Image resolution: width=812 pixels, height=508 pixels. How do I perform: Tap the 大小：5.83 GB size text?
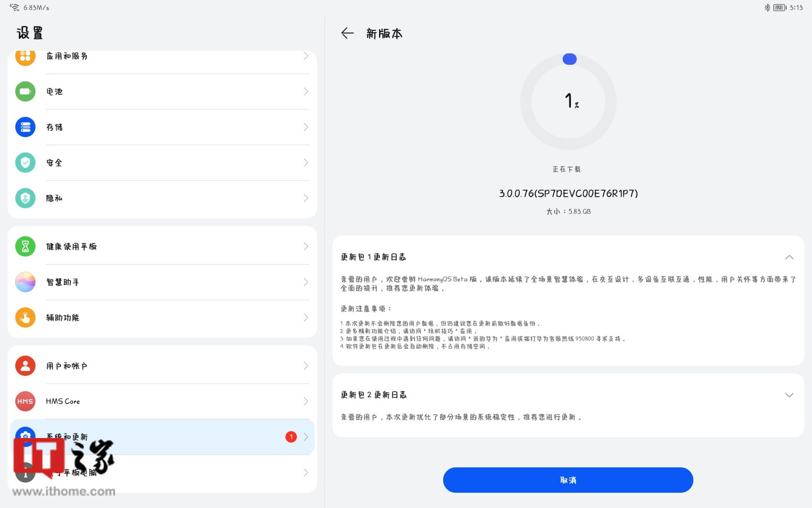(x=568, y=212)
